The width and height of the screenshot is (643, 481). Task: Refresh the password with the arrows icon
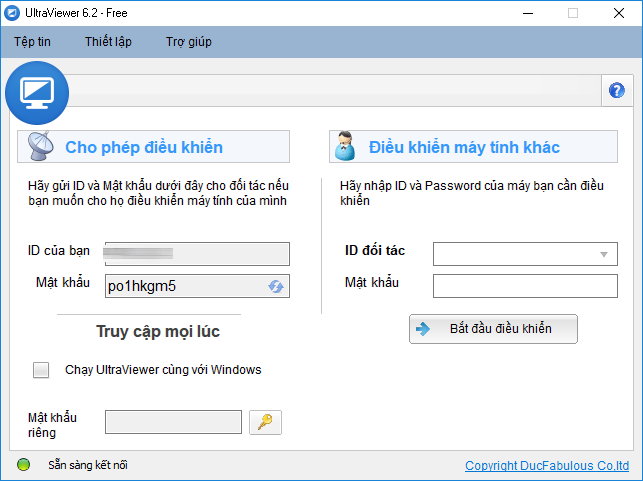tap(276, 286)
